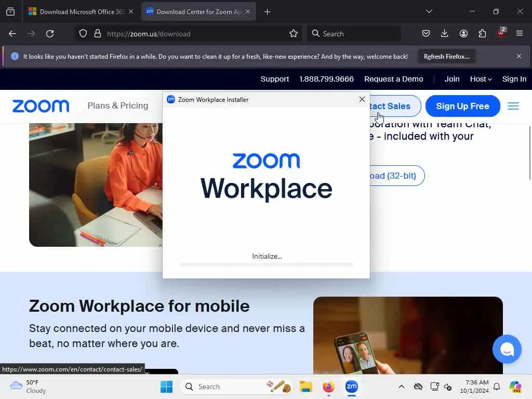Click the Sign In link
The width and height of the screenshot is (532, 399).
[x=514, y=79]
